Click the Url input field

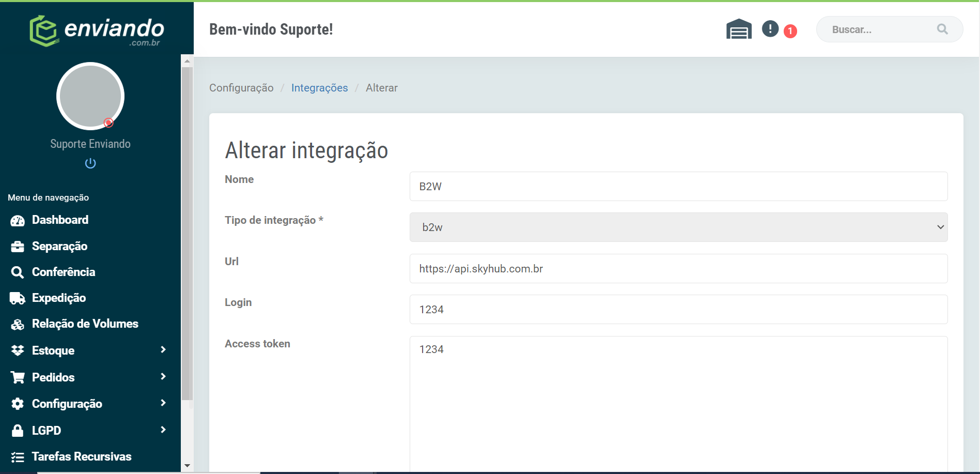(x=678, y=268)
